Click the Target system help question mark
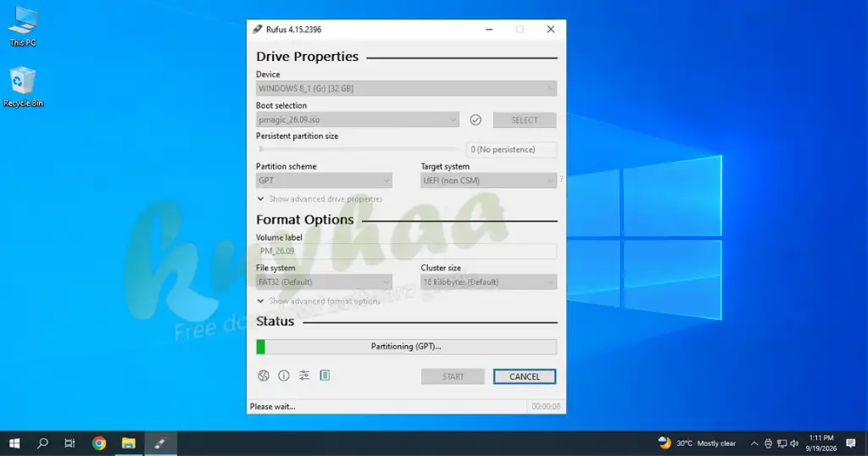868x456 pixels. coord(561,180)
